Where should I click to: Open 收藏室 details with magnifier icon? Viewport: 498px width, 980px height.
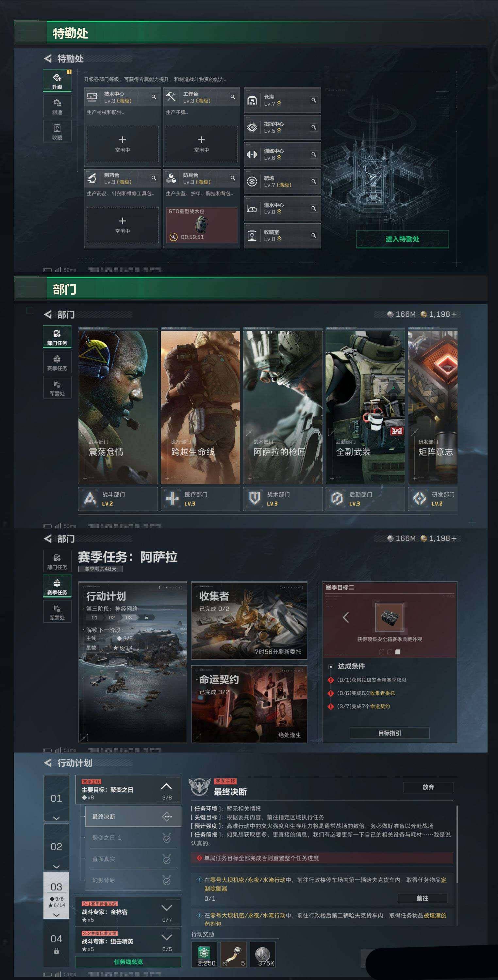click(314, 235)
